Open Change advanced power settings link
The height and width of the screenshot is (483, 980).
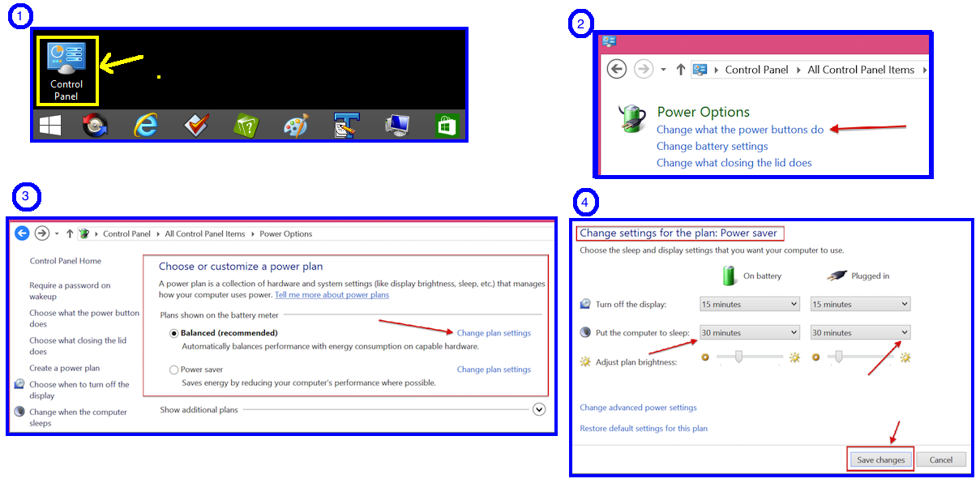(x=638, y=408)
